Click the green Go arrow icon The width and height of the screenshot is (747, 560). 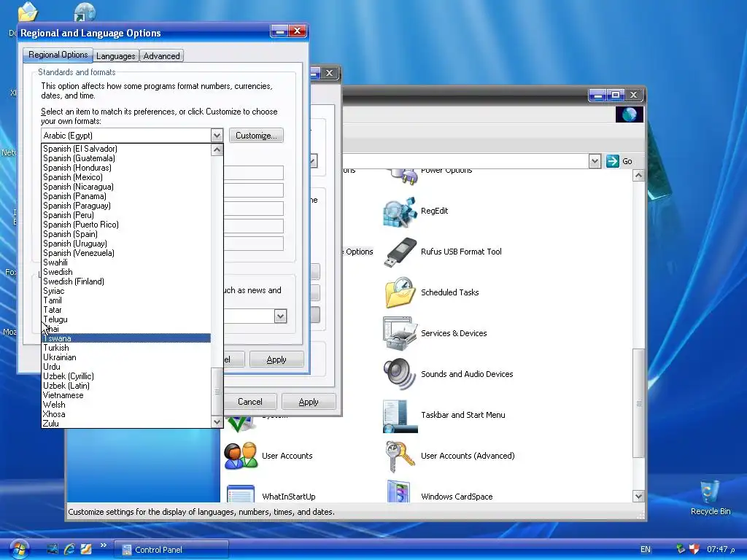[612, 161]
